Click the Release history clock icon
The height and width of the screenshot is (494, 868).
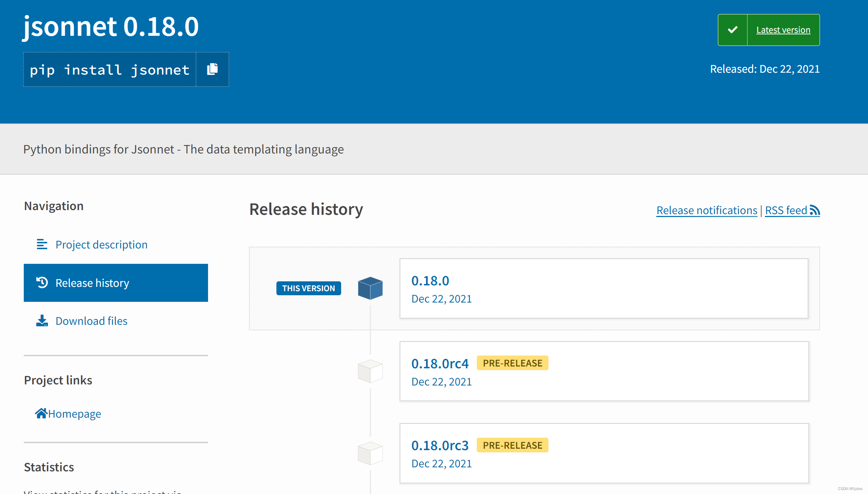(x=42, y=282)
